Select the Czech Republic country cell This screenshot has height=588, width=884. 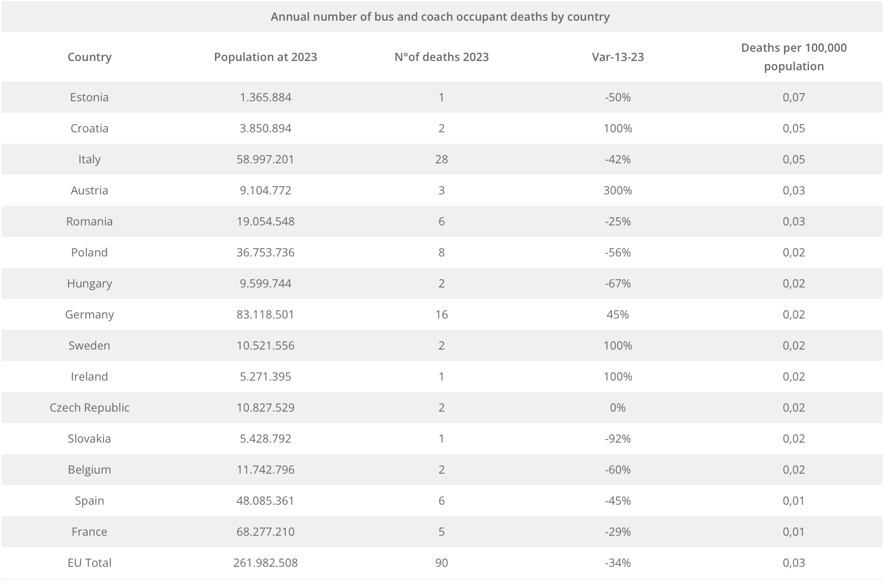[x=89, y=408]
